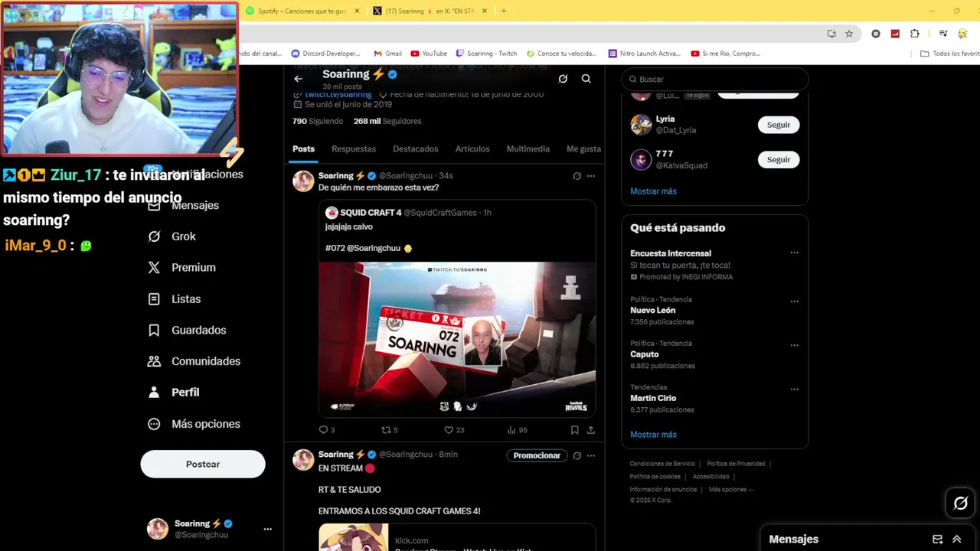The width and height of the screenshot is (980, 551).
Task: Switch to the Me gusta tab
Action: click(x=583, y=149)
